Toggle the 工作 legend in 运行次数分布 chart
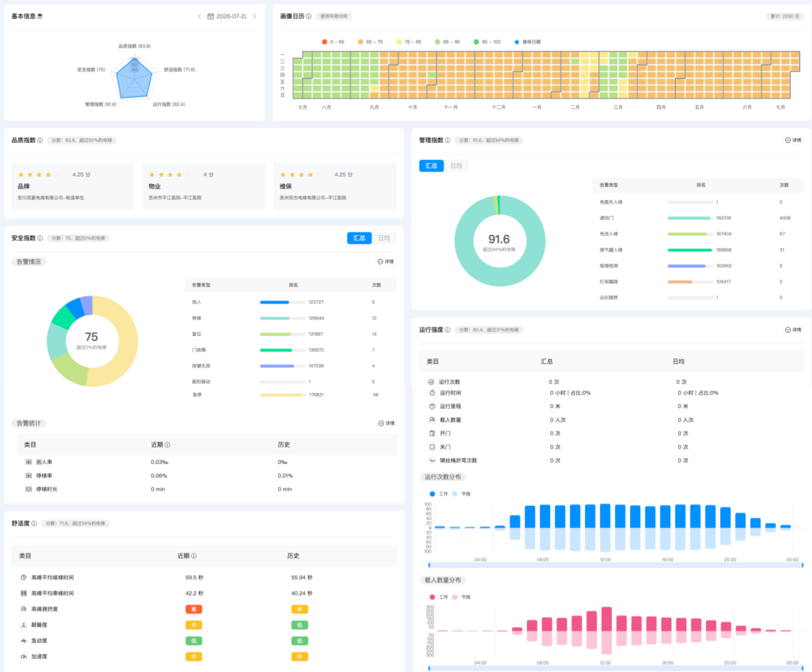Screen dimensions: 812x672 click(438, 494)
